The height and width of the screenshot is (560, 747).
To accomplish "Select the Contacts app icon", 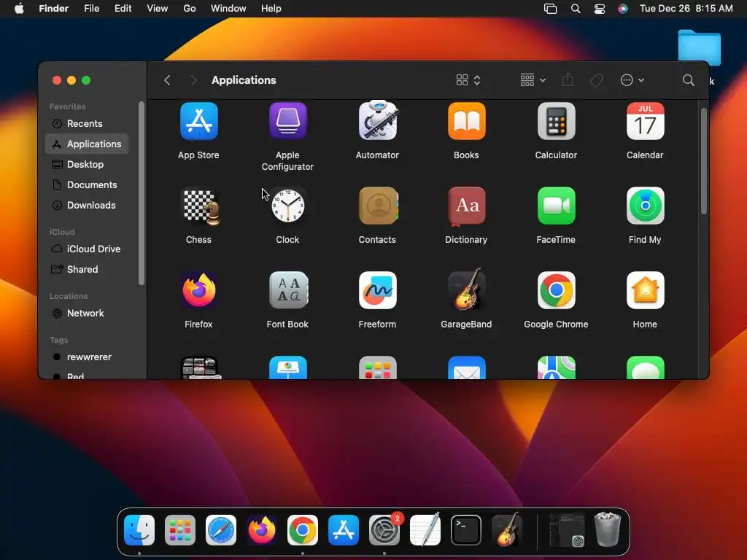I will [379, 206].
